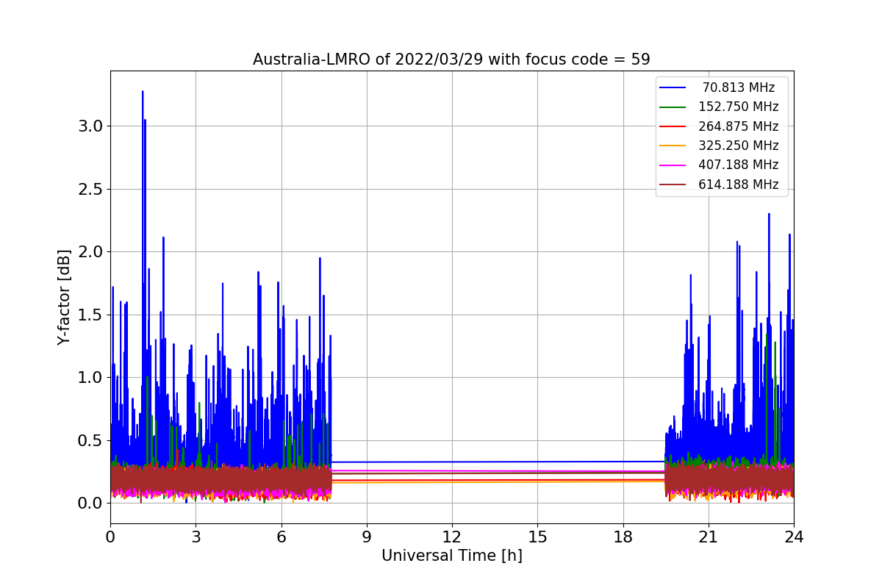The image size is (882, 588).
Task: Click the 1.0 tick label on the y-axis
Action: click(90, 378)
